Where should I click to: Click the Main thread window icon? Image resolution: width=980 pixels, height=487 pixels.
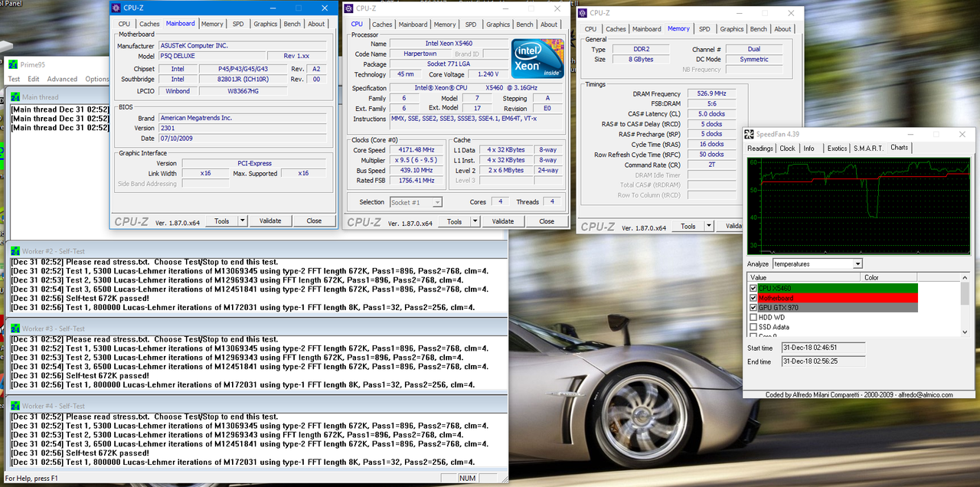coord(15,97)
